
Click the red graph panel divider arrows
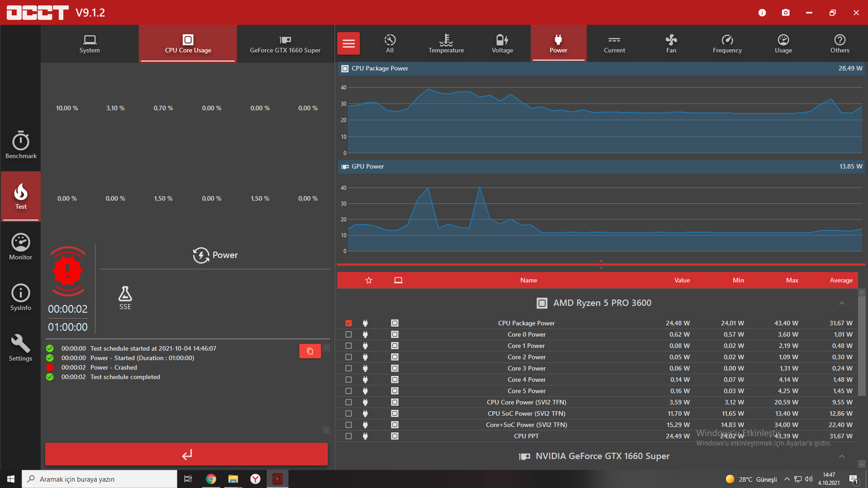pos(601,264)
